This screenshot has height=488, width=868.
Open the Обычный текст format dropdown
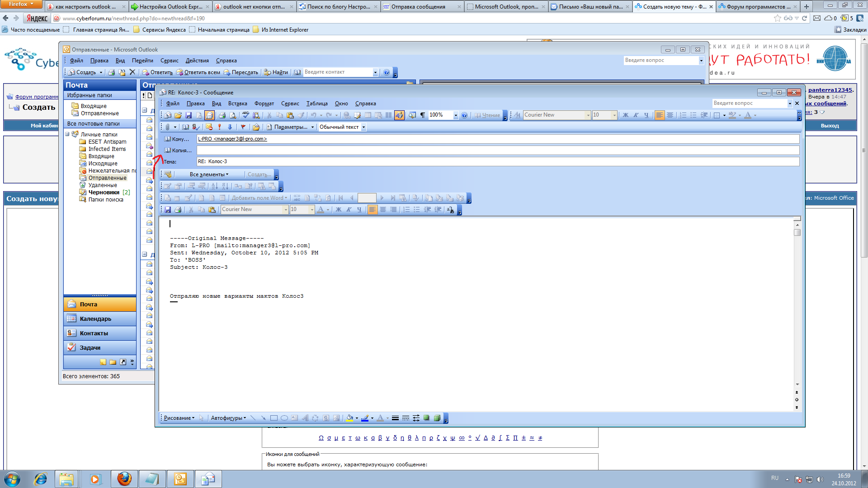pyautogui.click(x=363, y=127)
